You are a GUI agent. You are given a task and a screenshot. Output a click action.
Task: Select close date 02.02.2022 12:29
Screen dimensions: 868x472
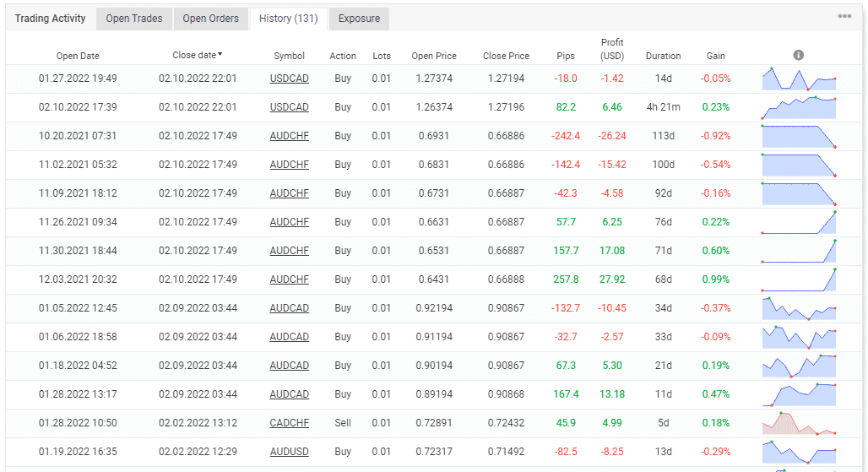198,452
